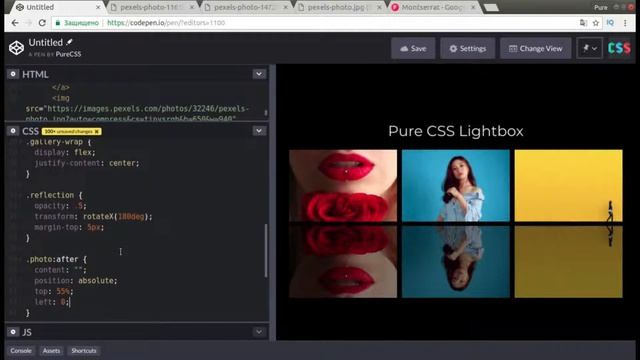
Task: Open the Shortcuts panel
Action: click(x=84, y=351)
